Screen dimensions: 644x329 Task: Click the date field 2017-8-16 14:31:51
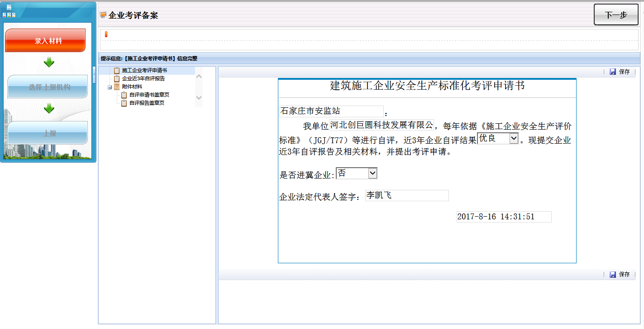pyautogui.click(x=504, y=217)
